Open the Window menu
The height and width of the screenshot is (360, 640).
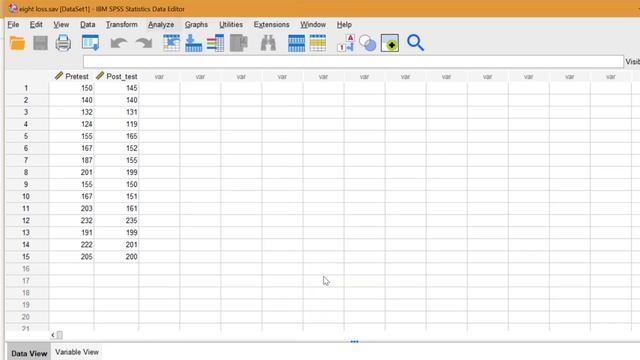(313, 24)
